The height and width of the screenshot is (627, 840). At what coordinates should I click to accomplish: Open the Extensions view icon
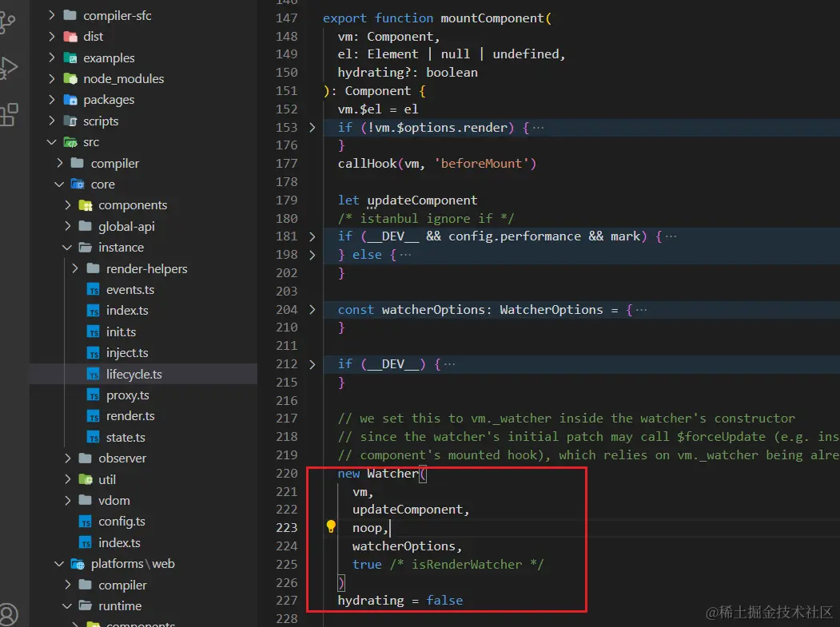pyautogui.click(x=9, y=114)
